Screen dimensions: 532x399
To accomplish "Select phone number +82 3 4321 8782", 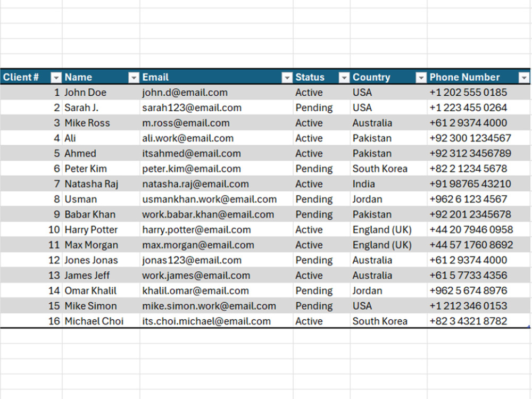I will 478,321.
